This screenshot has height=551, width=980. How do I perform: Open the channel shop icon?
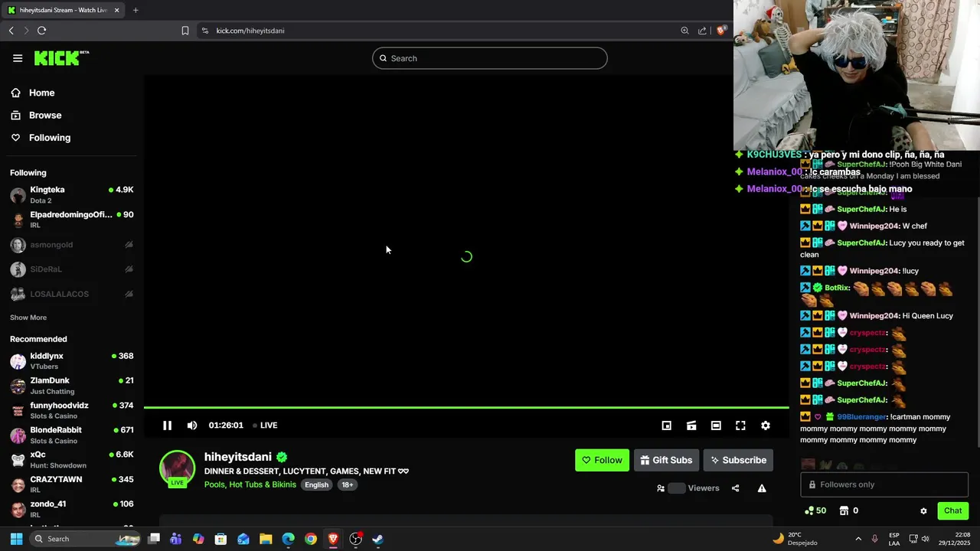[x=844, y=510]
